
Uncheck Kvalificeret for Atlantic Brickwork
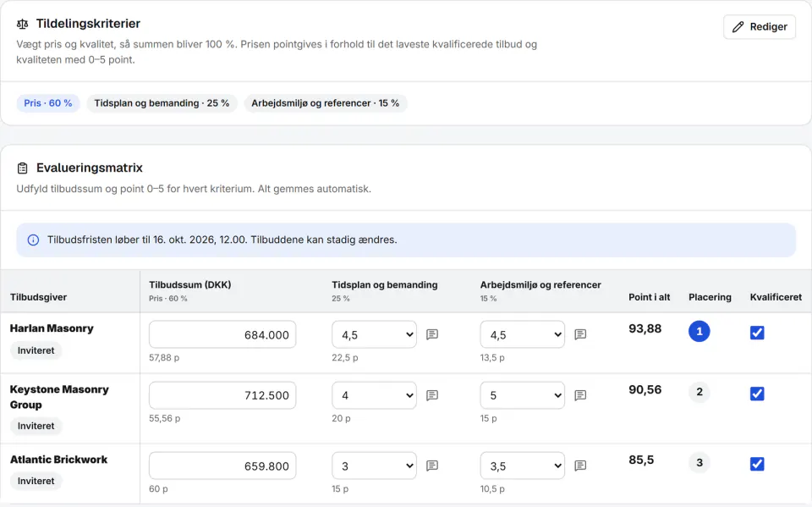757,464
